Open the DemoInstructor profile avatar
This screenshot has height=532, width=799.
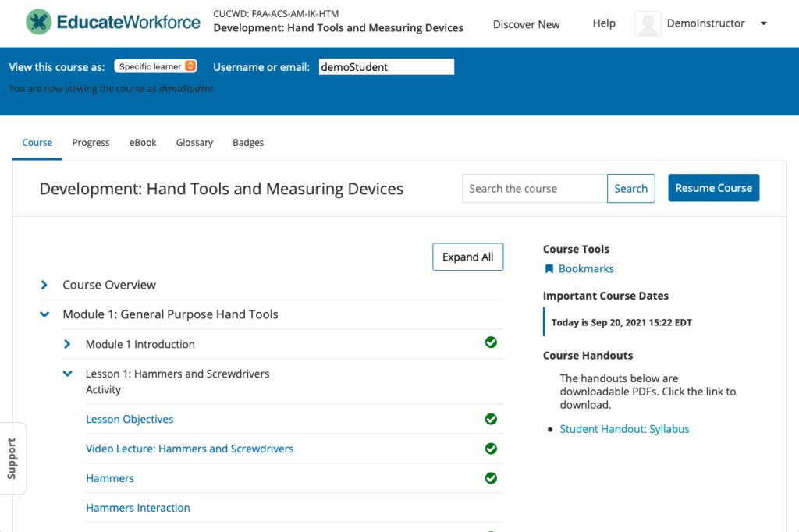[648, 24]
